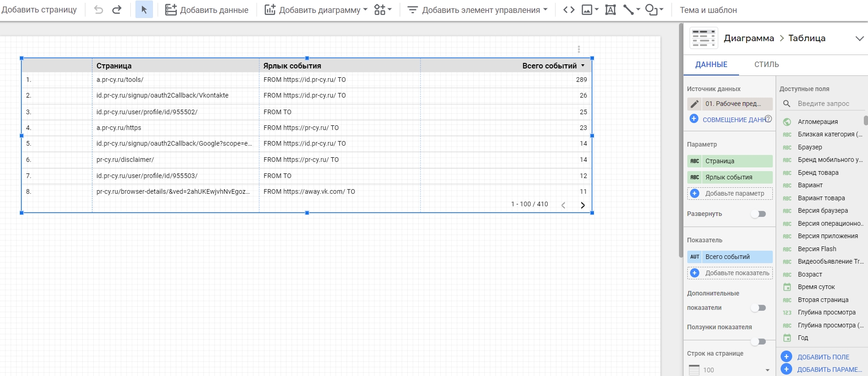Viewport: 868px width, 376px height.
Task: Click the sort arrow on Всего событий header
Action: click(x=583, y=66)
